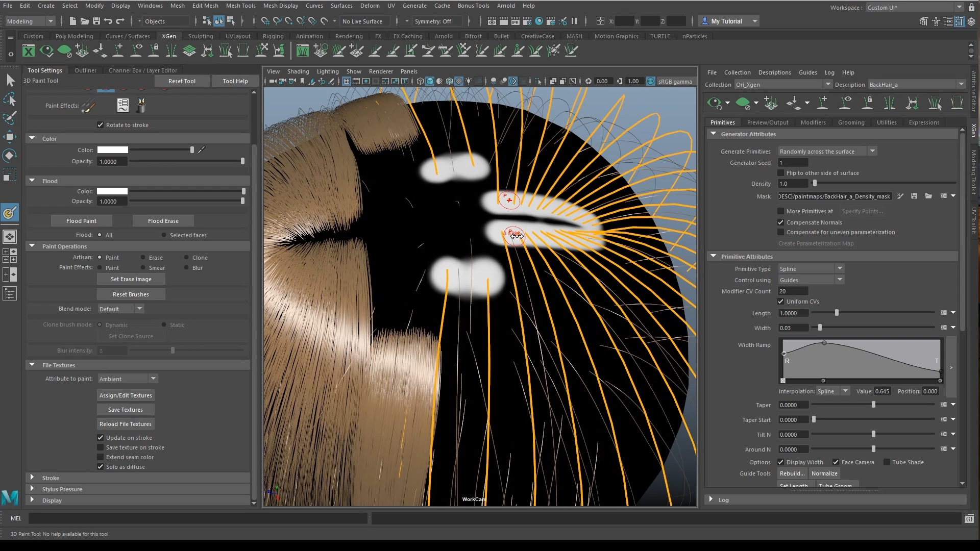Click the Save Textures button

(x=126, y=410)
